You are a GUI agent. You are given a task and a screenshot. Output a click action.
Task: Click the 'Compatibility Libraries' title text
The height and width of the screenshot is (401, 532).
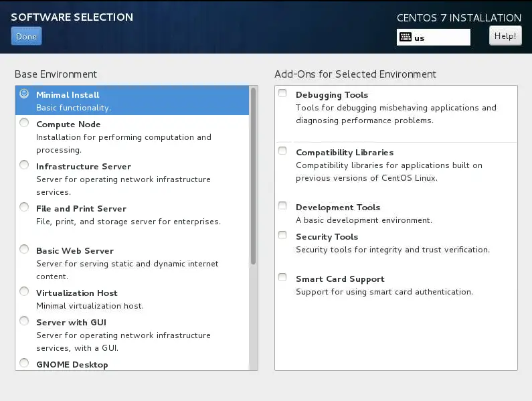click(x=345, y=153)
